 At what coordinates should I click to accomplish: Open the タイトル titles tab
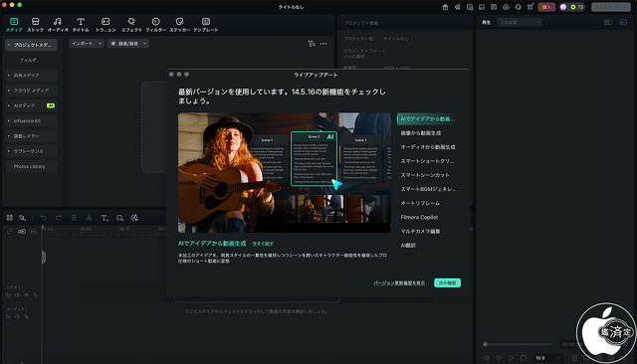pos(81,25)
